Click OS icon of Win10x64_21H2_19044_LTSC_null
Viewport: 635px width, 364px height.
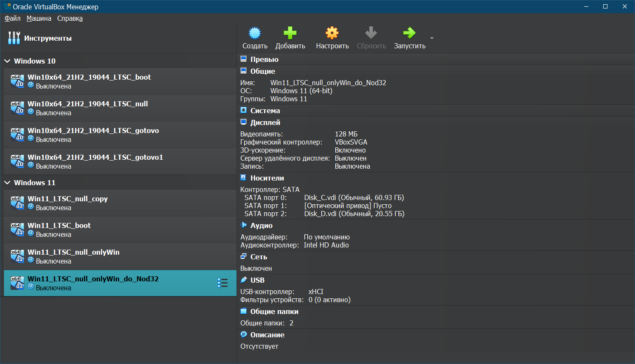[x=17, y=108]
